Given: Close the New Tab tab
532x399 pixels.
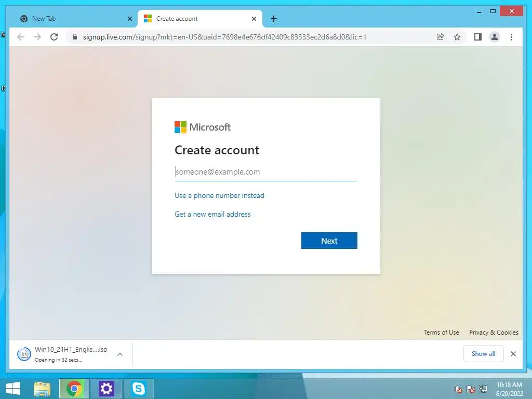Looking at the screenshot, I should [x=129, y=19].
